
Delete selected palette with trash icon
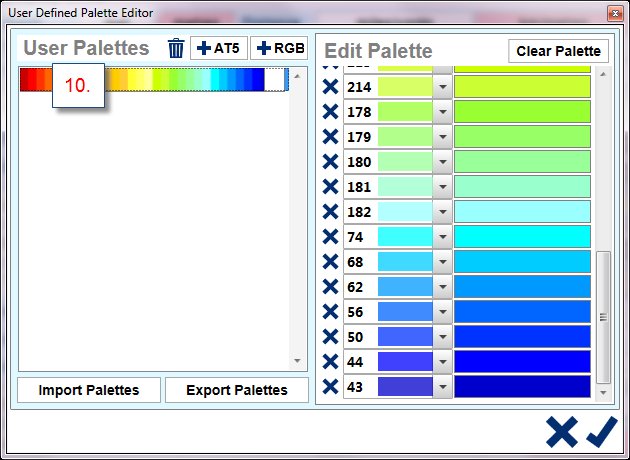click(x=176, y=49)
